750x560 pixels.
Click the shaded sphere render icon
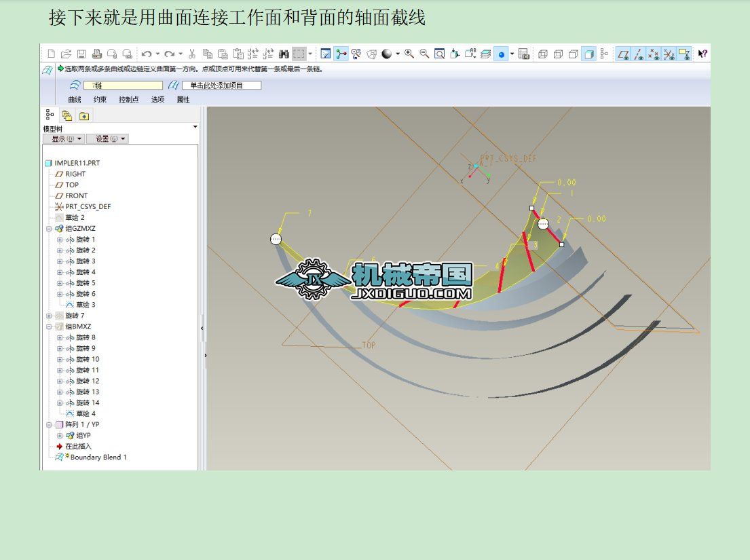(387, 54)
